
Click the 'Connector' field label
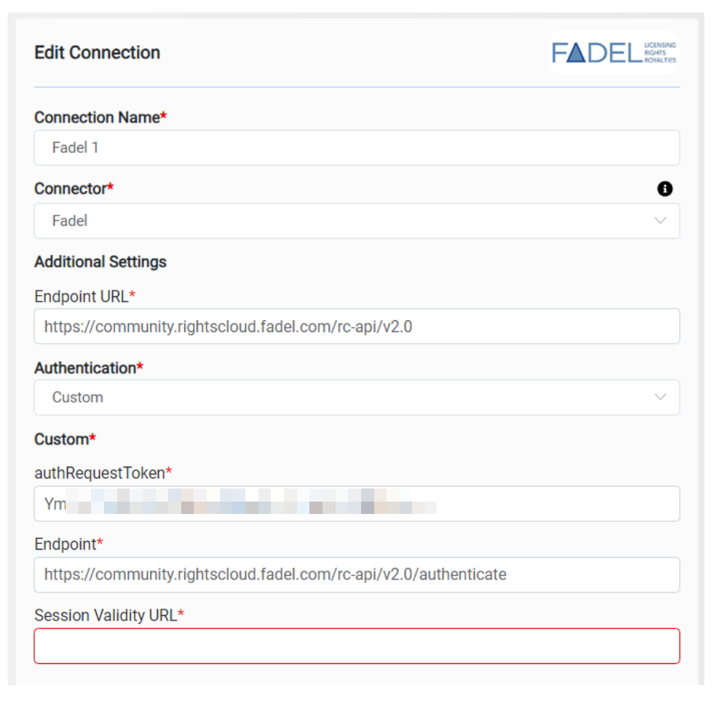click(x=71, y=189)
